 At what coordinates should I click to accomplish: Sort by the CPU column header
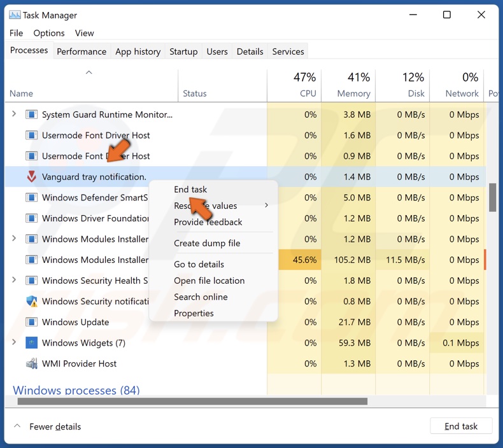coord(294,85)
